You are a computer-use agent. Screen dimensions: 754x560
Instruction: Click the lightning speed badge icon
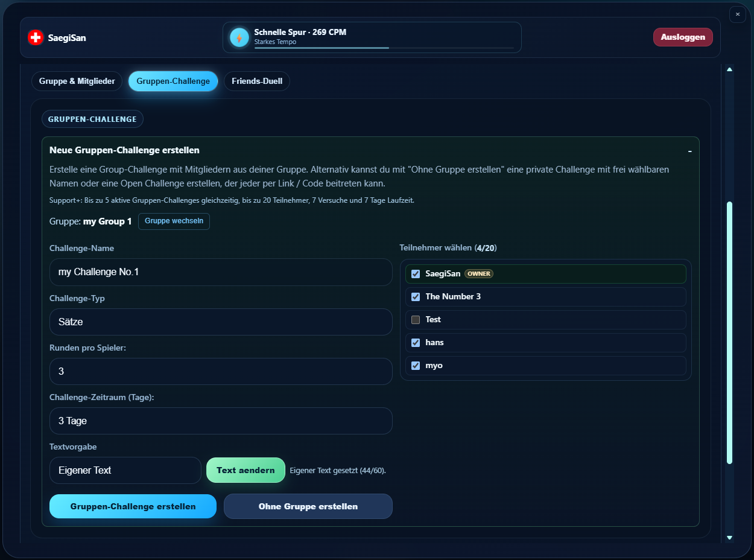239,37
